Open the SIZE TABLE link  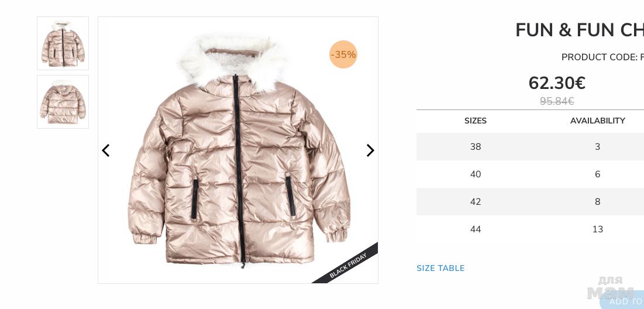click(x=440, y=268)
